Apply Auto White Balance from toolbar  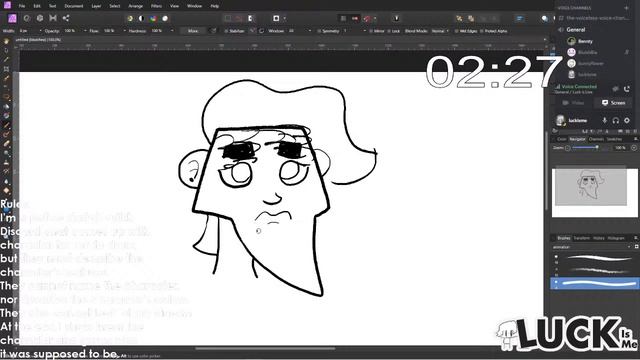pyautogui.click(x=165, y=18)
